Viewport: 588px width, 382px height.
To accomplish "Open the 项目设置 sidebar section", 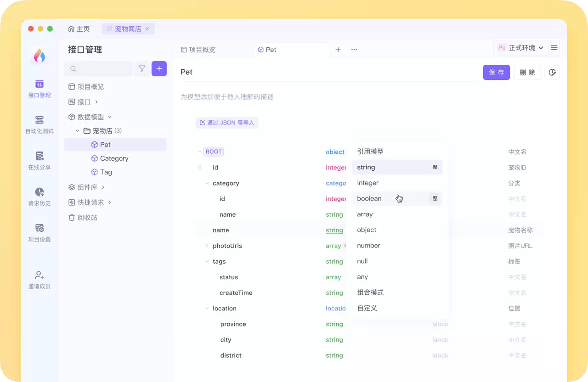I will click(40, 233).
